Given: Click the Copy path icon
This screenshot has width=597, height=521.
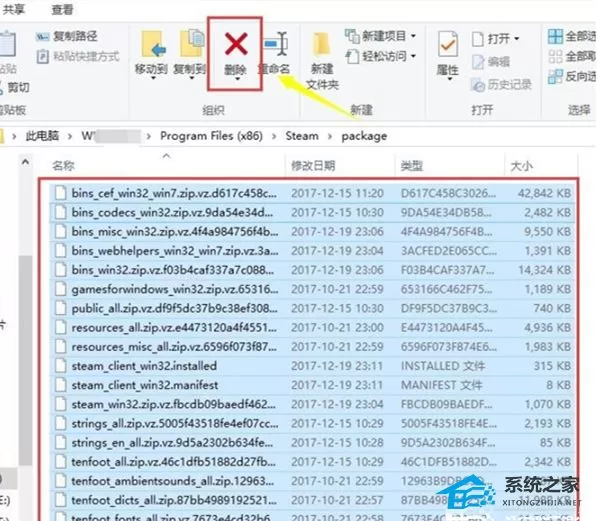Looking at the screenshot, I should pyautogui.click(x=42, y=37).
